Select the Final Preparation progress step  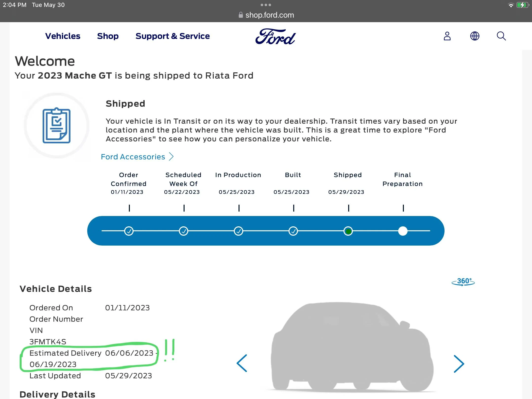coord(403,231)
